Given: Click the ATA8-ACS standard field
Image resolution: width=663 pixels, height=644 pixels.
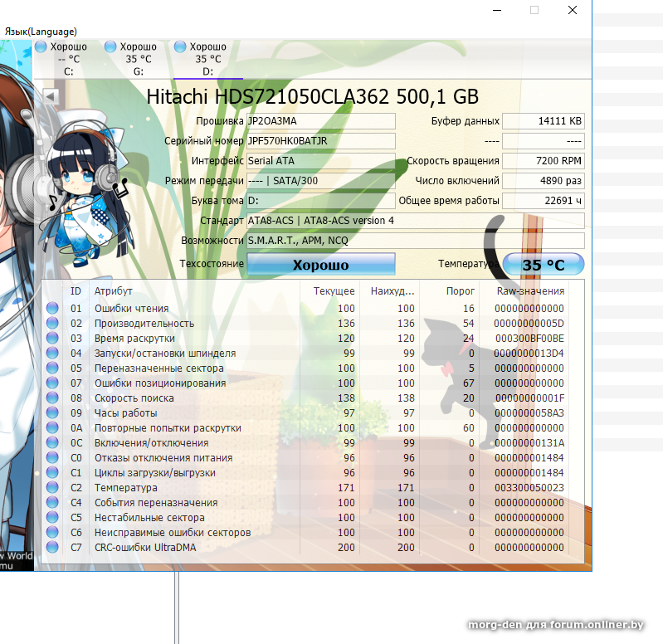Looking at the screenshot, I should 416,220.
